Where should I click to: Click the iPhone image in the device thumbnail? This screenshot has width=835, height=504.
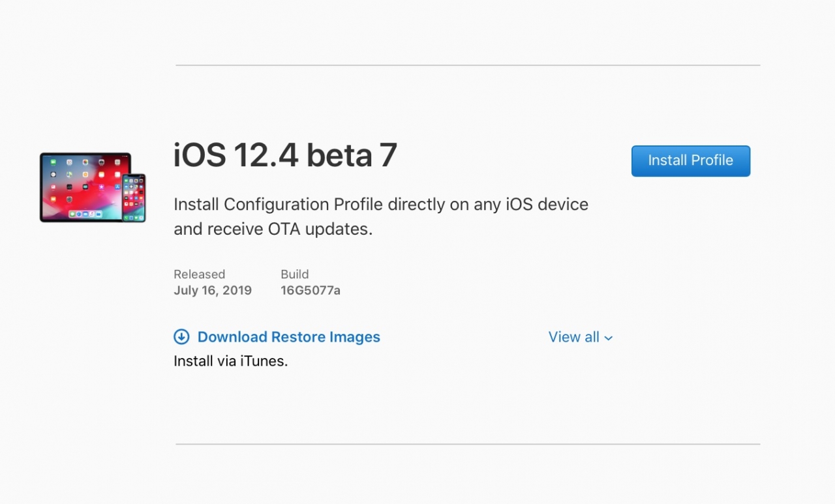tap(134, 198)
